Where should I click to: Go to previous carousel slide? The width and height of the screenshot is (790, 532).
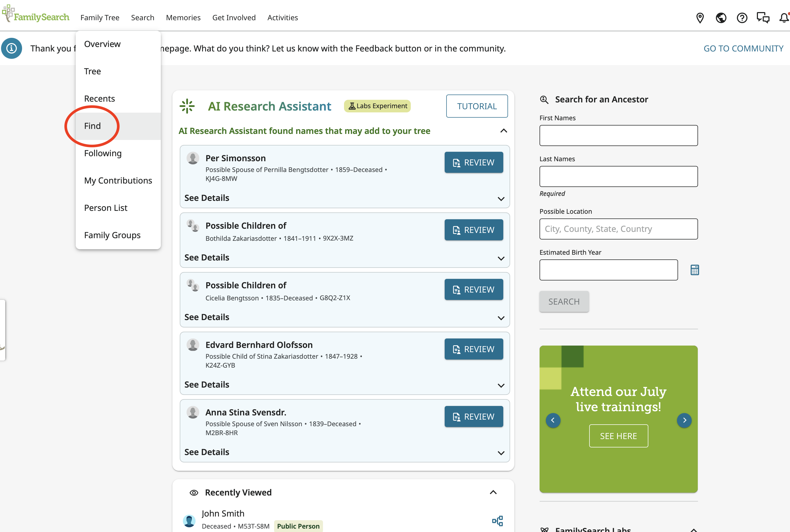pos(553,420)
